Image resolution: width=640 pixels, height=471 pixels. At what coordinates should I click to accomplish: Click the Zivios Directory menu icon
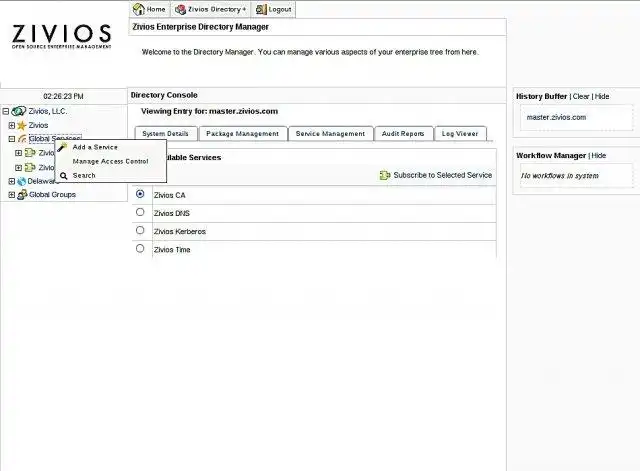180,9
